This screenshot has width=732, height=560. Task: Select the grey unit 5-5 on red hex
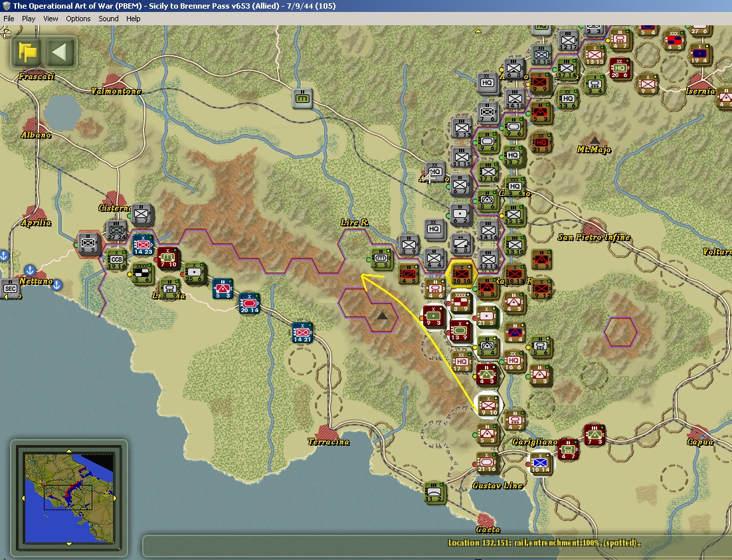coord(88,244)
